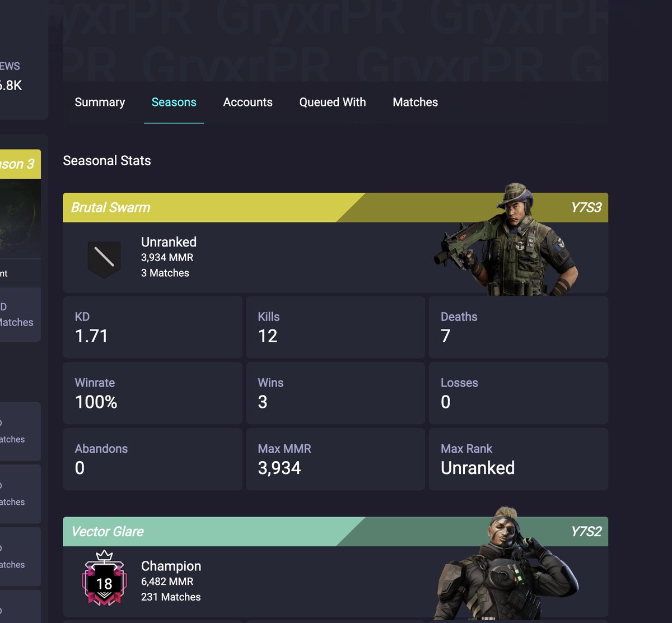Click the 3 Matches text
This screenshot has height=623, width=672.
click(165, 273)
